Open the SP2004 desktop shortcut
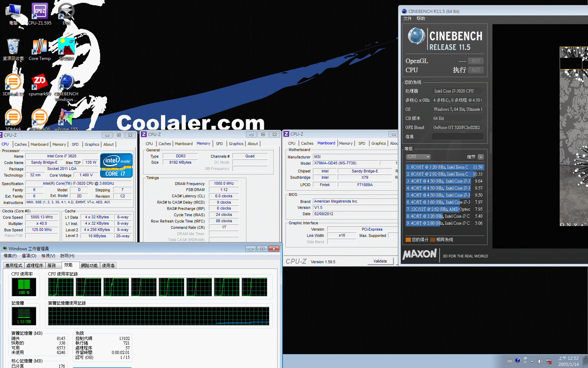The height and width of the screenshot is (368, 588). pyautogui.click(x=66, y=50)
